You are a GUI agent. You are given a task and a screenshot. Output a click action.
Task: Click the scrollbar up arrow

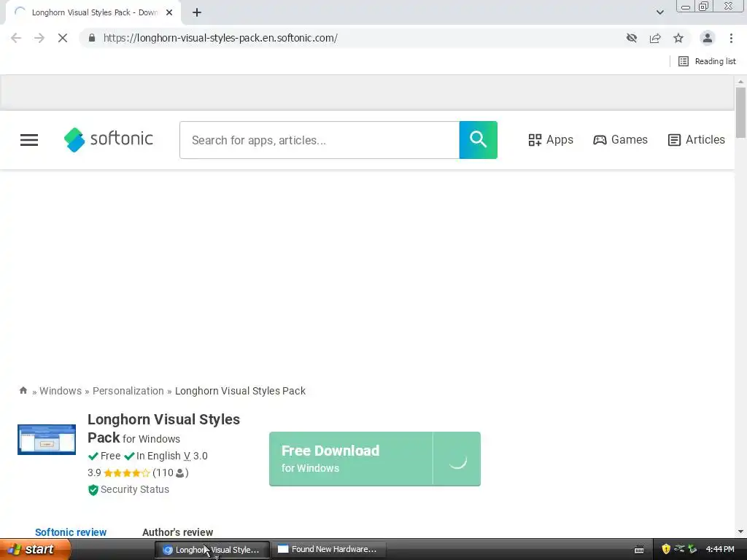740,82
